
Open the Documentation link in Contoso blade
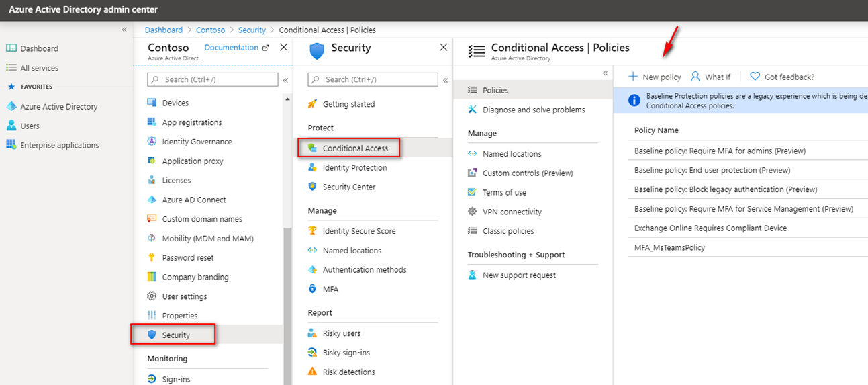(236, 48)
